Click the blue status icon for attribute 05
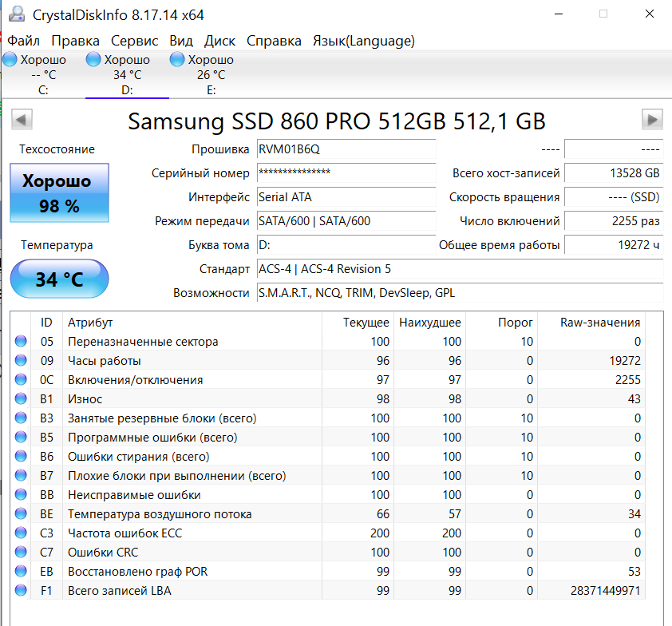 pos(21,342)
